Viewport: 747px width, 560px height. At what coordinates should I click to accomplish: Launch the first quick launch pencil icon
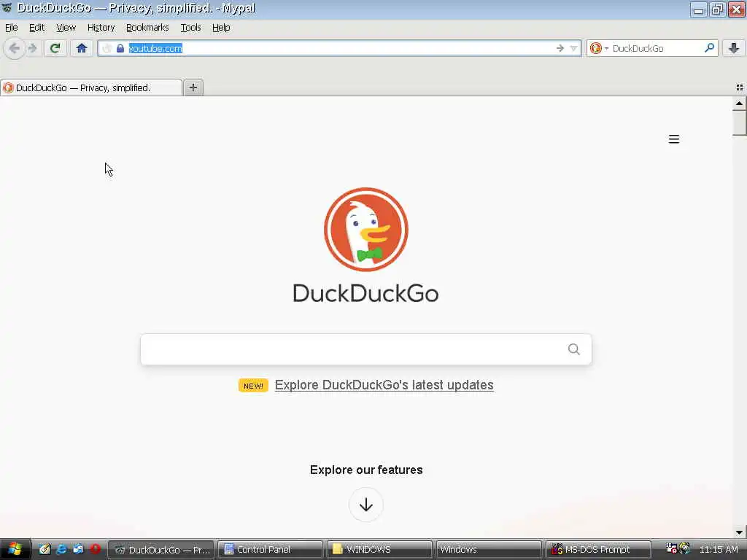tap(44, 549)
